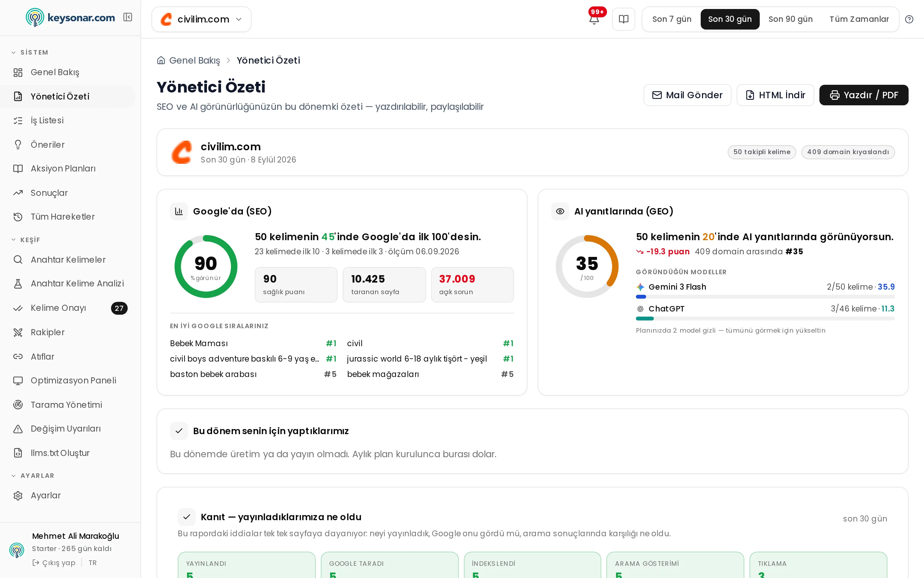The width and height of the screenshot is (924, 578).
Task: Click the Genel Bakış breadcrumb link
Action: click(194, 60)
